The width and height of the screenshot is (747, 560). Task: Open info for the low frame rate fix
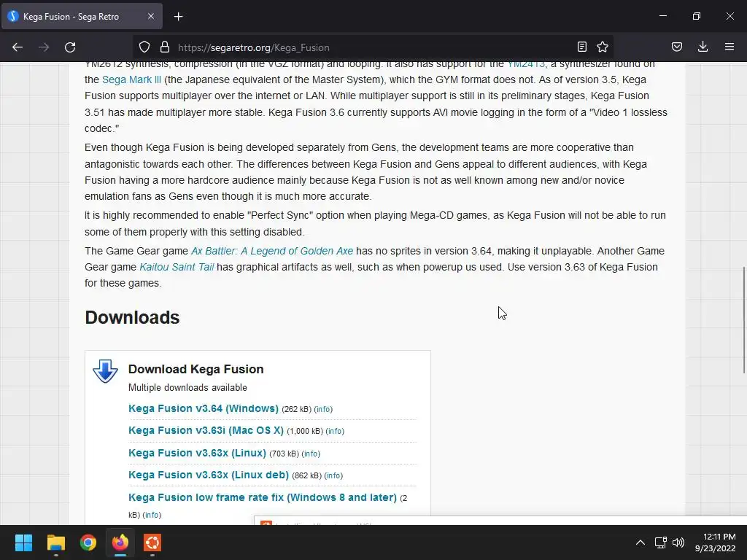[x=152, y=516]
